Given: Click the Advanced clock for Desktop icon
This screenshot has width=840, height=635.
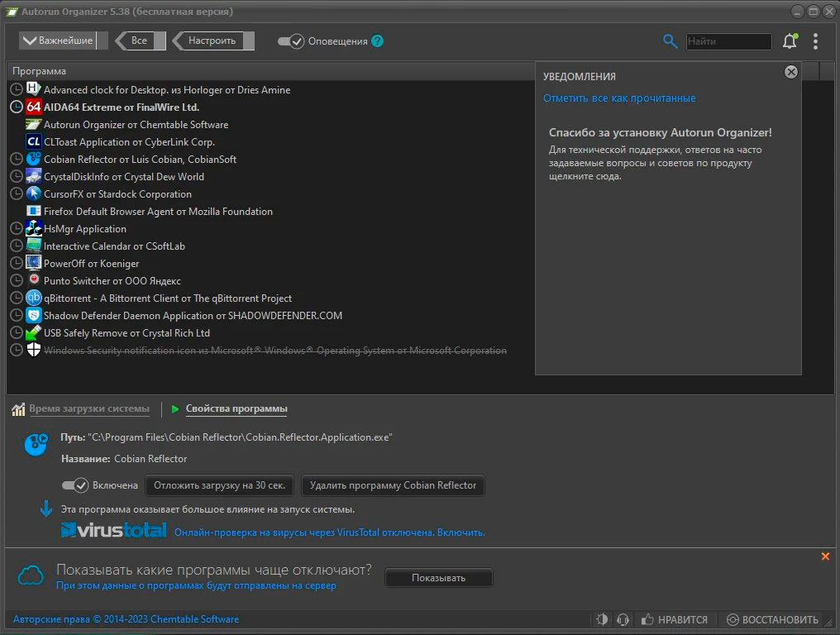Looking at the screenshot, I should tap(34, 89).
